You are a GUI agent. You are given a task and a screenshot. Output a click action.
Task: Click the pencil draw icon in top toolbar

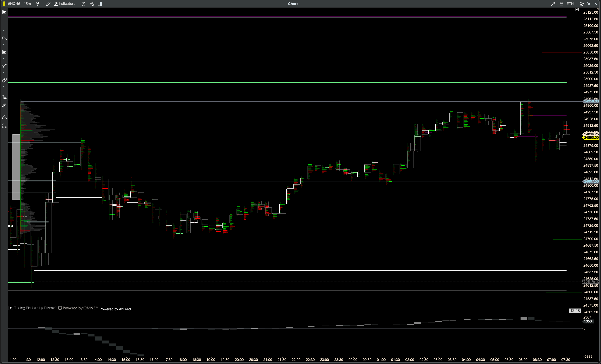[48, 4]
